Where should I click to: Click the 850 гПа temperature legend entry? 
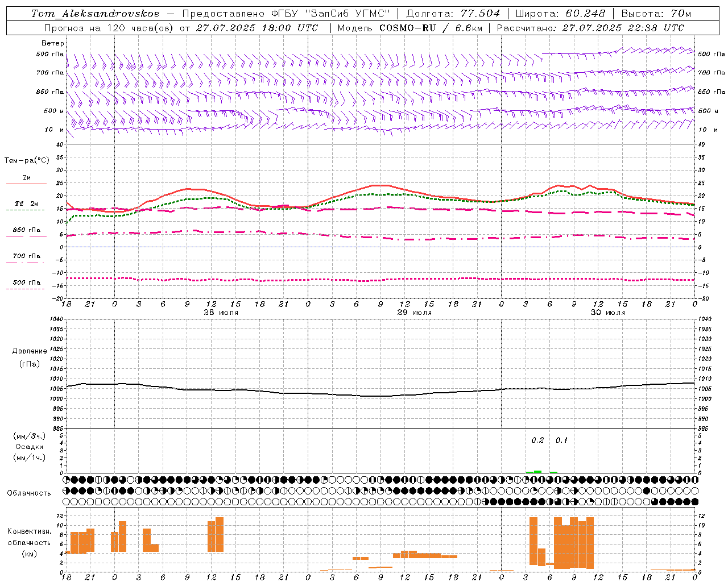point(27,230)
